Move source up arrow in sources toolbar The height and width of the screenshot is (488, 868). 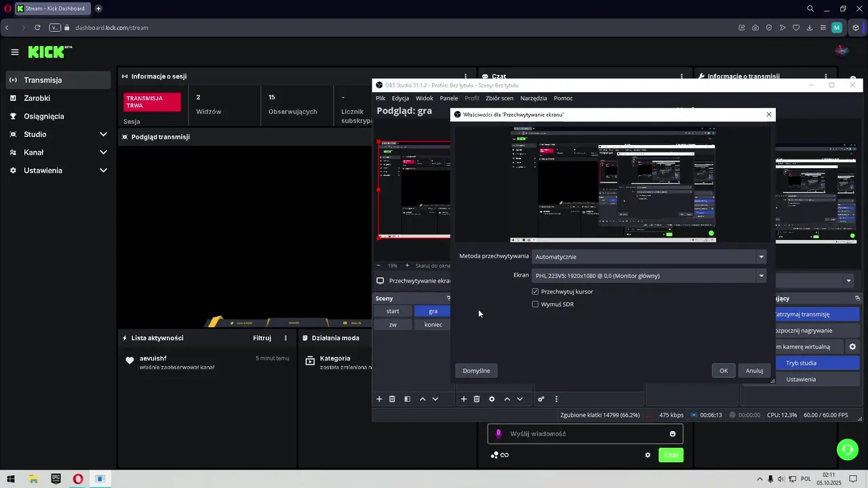point(507,399)
